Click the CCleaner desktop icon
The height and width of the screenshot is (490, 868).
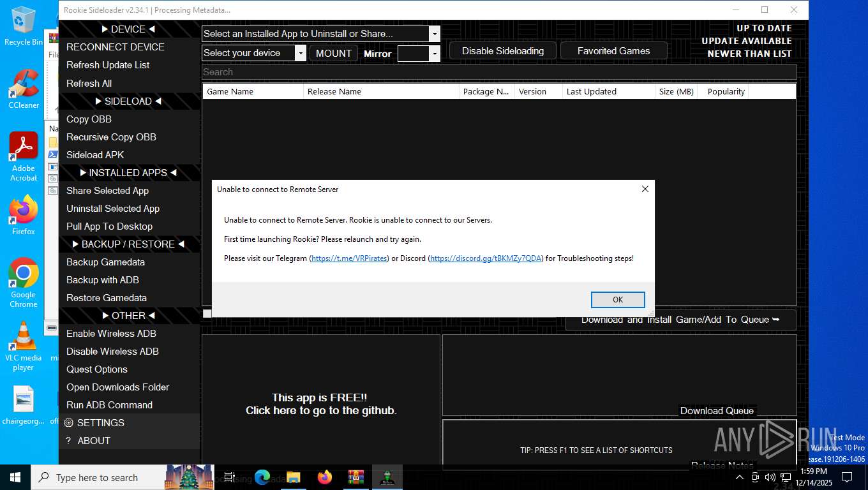coord(24,89)
